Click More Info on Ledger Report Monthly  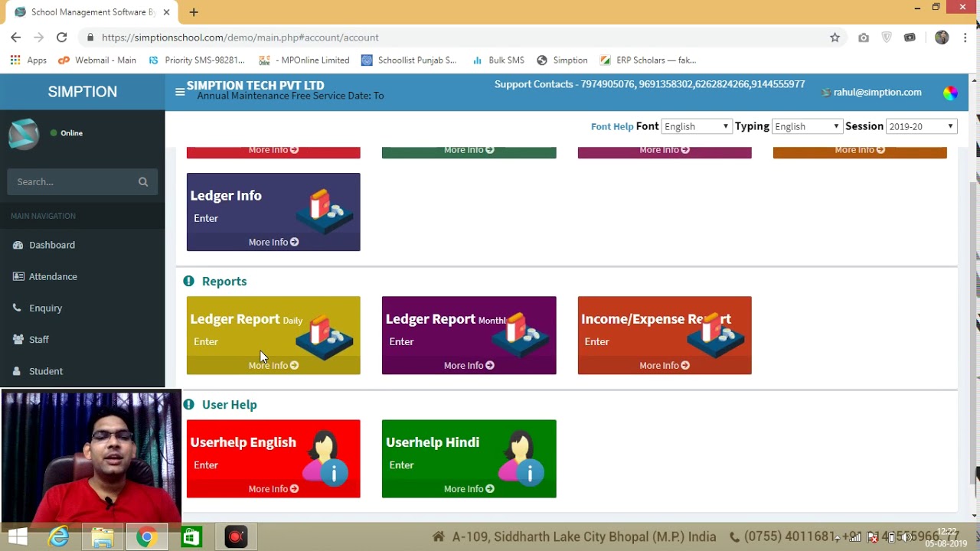(469, 365)
